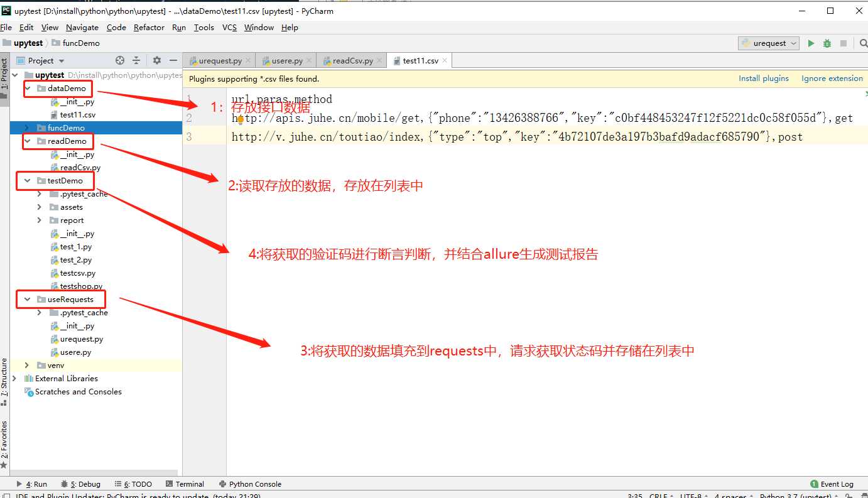Click Install plugins link
The image size is (868, 498).
coord(764,78)
